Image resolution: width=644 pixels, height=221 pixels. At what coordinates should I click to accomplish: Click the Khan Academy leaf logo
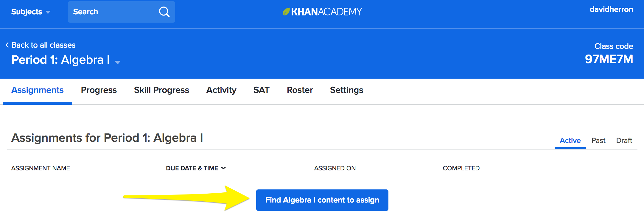(286, 12)
